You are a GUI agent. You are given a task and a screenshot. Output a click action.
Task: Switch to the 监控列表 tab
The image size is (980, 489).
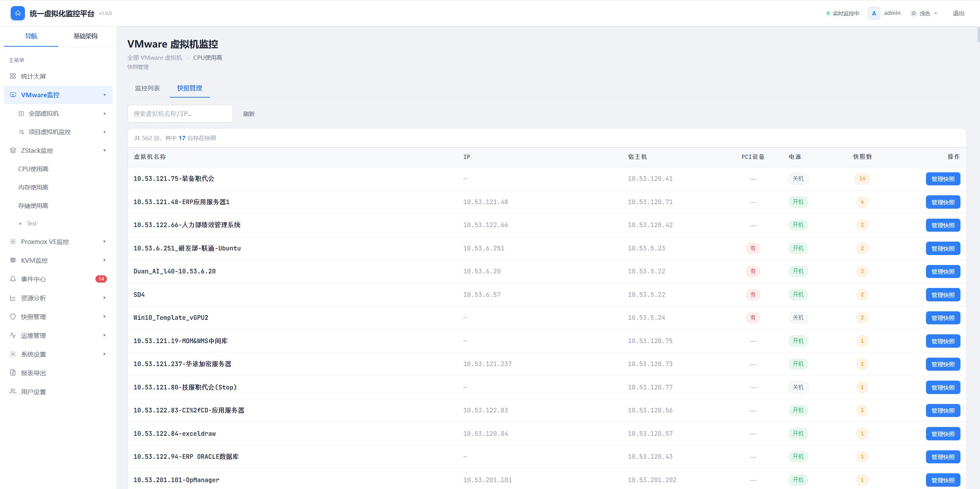(147, 88)
